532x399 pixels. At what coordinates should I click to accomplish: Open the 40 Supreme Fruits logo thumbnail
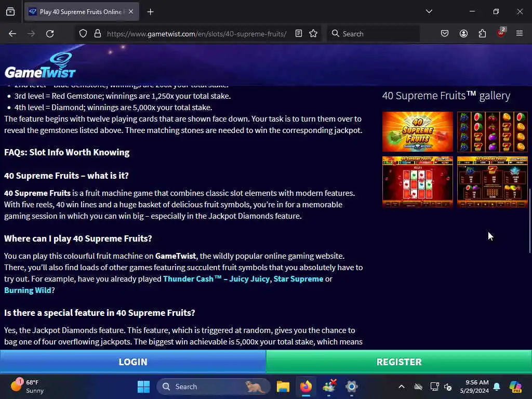(417, 131)
